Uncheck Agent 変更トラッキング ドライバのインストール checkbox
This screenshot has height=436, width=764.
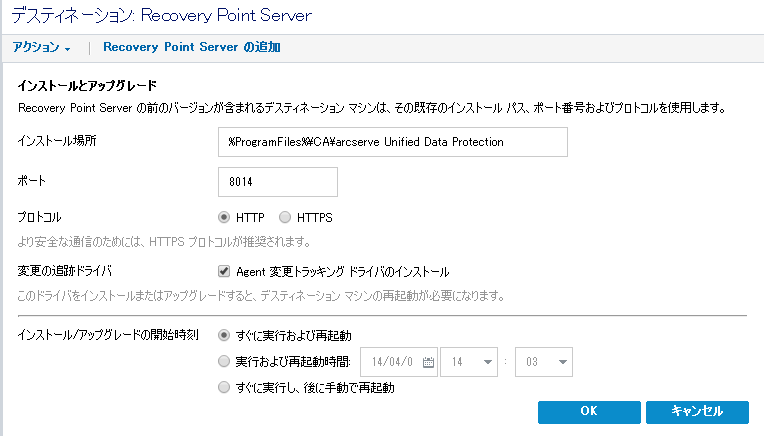click(225, 271)
